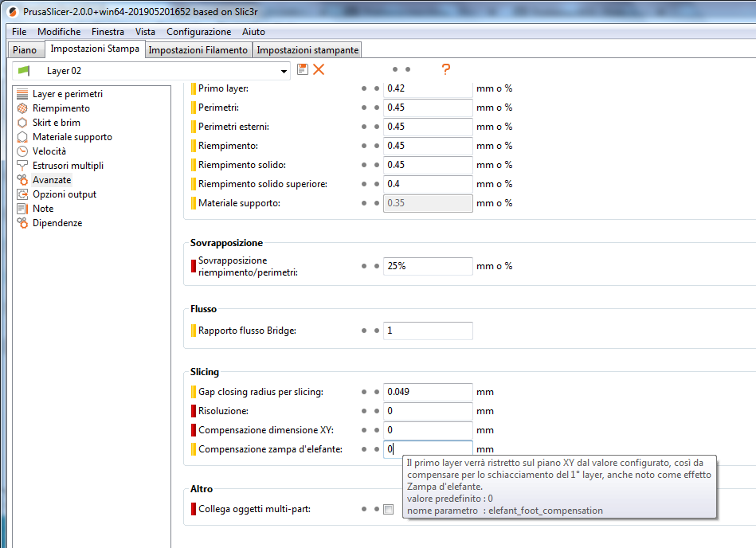
Task: Open Skirt e brim settings page
Action: coord(56,123)
